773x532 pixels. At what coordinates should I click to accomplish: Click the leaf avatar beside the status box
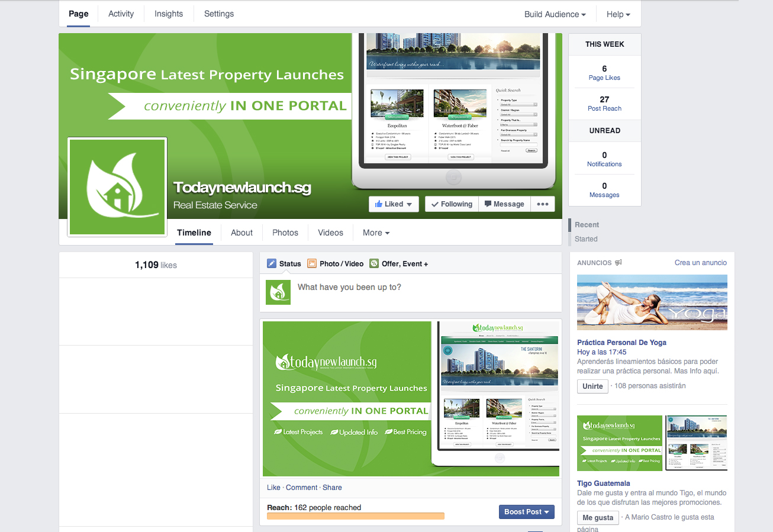click(278, 292)
